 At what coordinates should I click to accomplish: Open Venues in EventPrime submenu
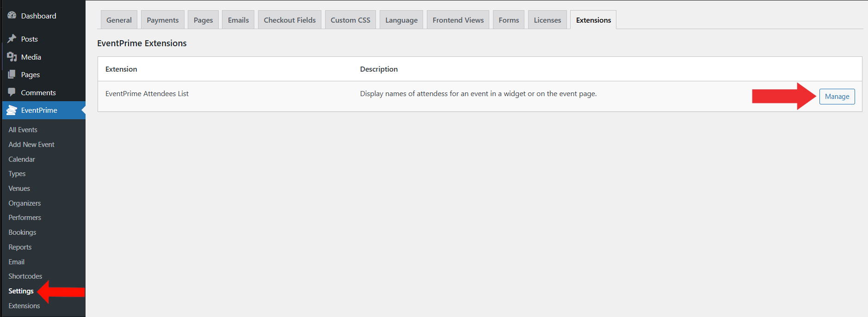pos(19,189)
